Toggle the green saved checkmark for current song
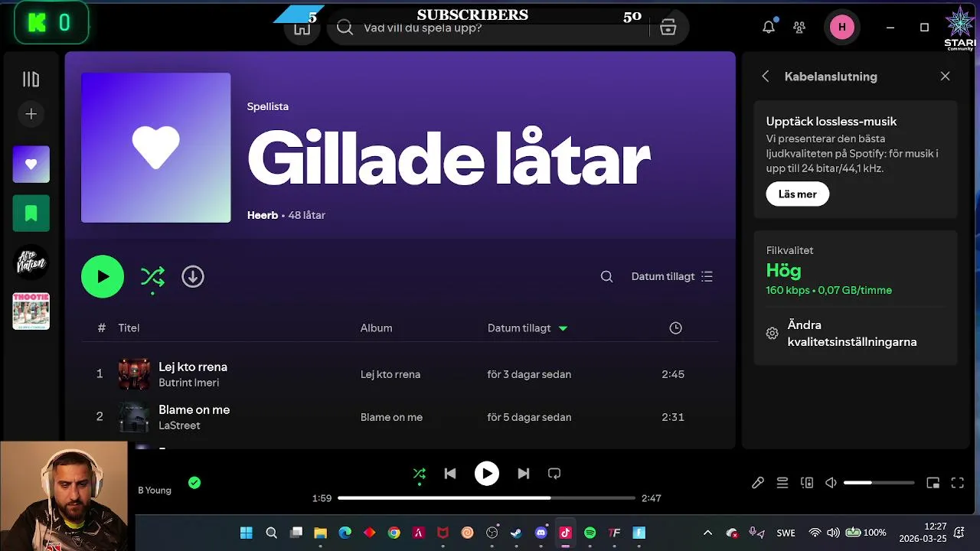This screenshot has height=551, width=980. click(194, 482)
